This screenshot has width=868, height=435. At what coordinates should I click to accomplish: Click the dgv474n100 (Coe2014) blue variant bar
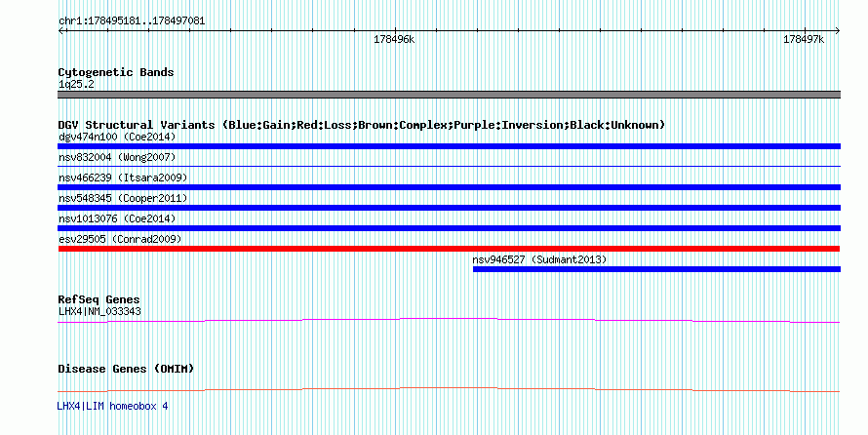449,146
